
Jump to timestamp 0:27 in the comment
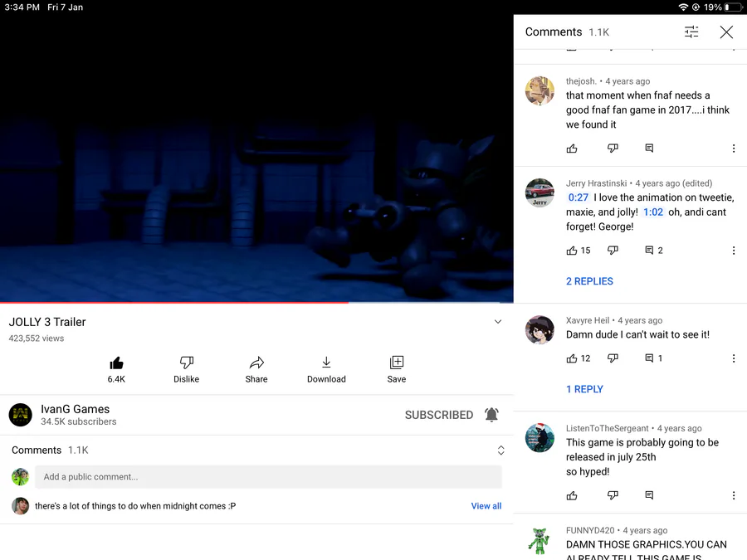tap(579, 197)
